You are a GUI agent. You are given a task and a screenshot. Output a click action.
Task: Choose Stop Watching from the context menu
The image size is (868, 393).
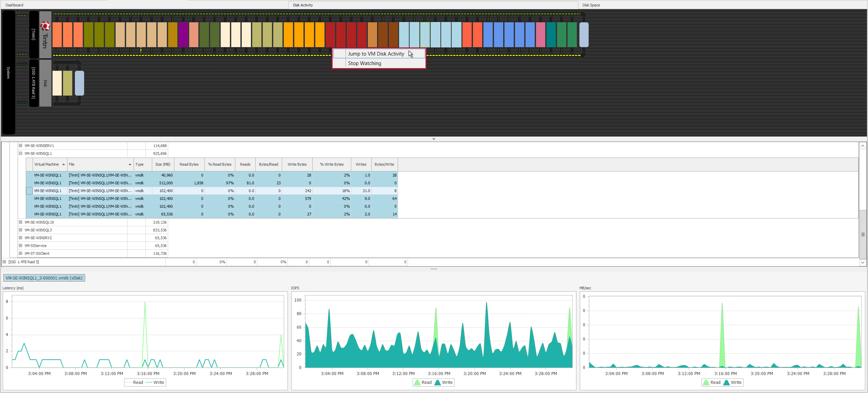364,63
